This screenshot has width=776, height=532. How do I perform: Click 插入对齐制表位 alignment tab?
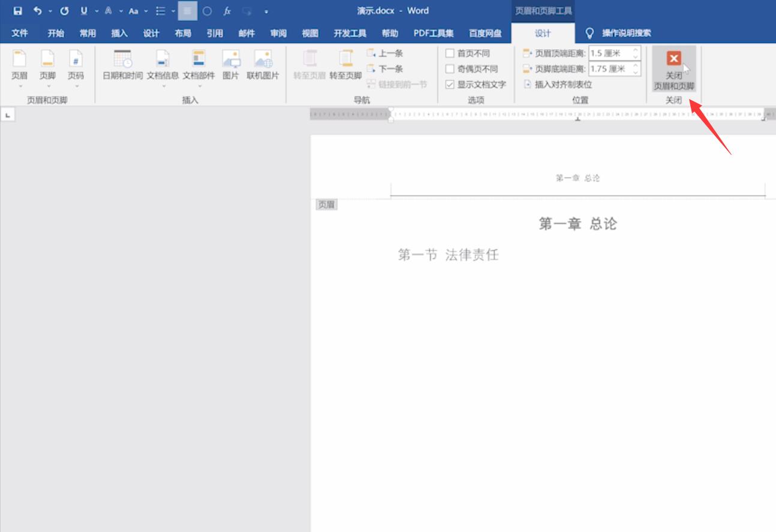pos(558,85)
